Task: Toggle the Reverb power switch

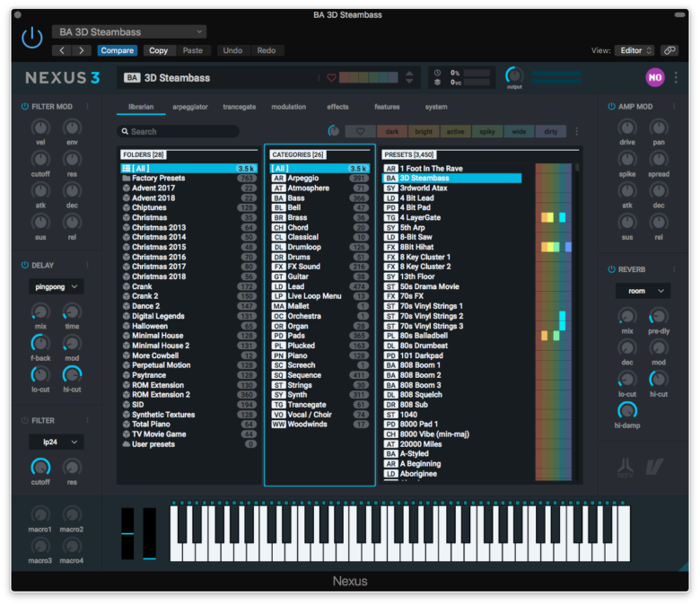Action: point(611,269)
